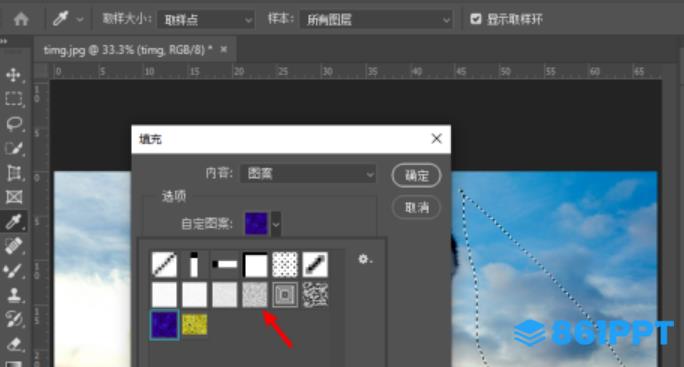Expand the 内容 dropdown in Fill dialog
684x367 pixels.
(x=308, y=174)
